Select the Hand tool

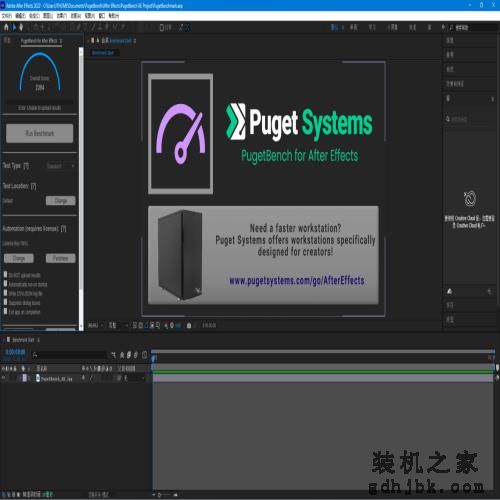pyautogui.click(x=21, y=27)
